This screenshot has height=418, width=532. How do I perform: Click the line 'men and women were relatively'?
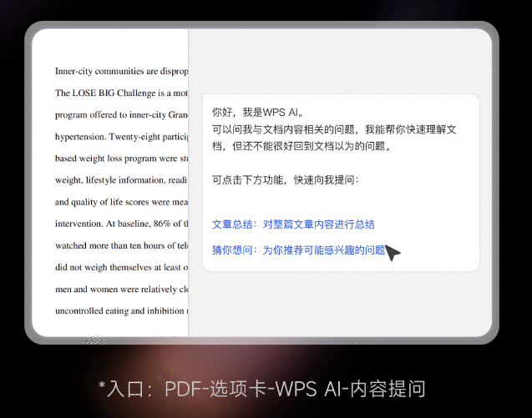click(121, 289)
